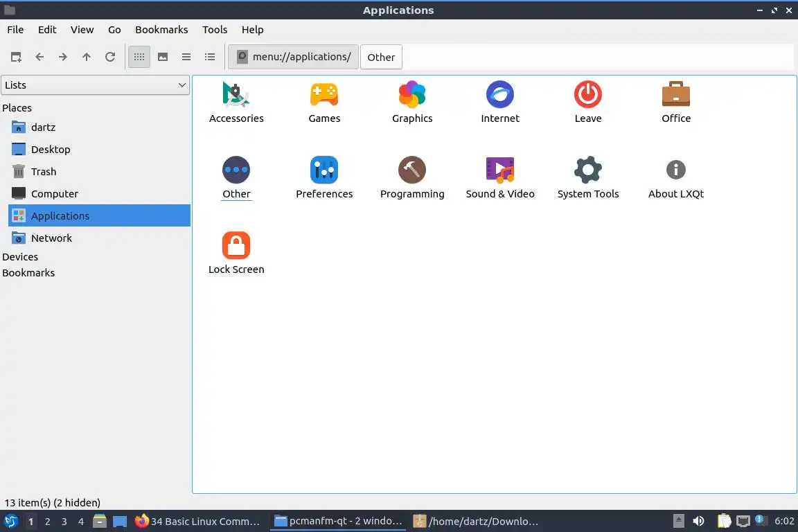
Task: Click the update notifier tray icon
Action: [x=761, y=520]
